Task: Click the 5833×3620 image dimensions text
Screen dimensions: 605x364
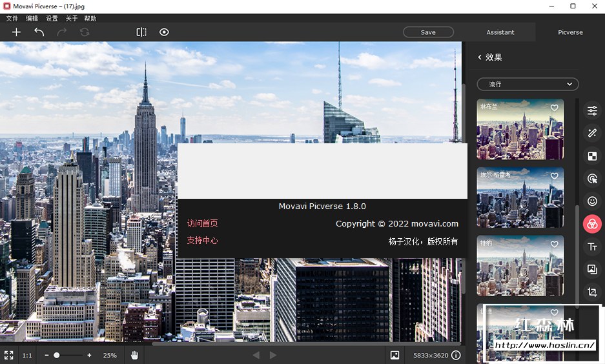Action: click(x=431, y=356)
